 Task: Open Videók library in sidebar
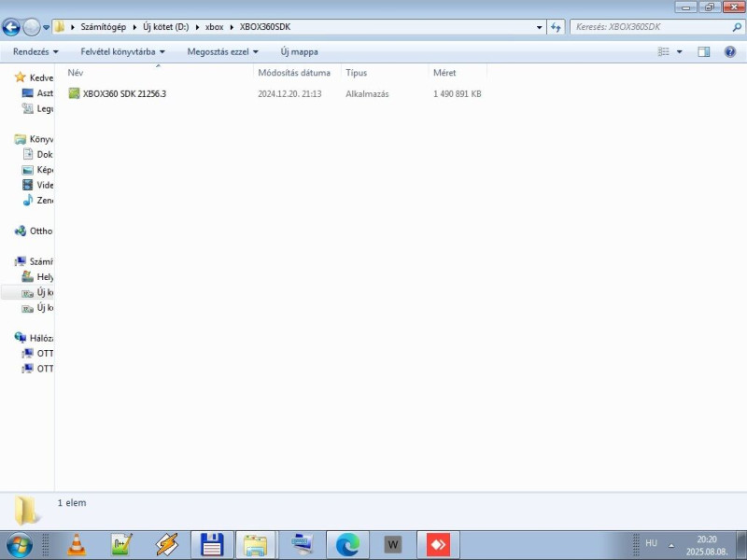pos(37,185)
